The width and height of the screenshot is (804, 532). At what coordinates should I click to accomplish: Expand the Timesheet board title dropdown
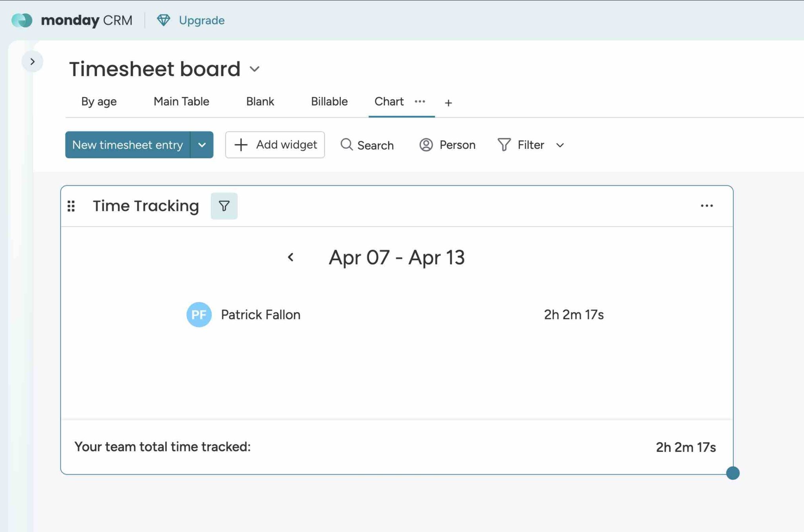pos(254,69)
